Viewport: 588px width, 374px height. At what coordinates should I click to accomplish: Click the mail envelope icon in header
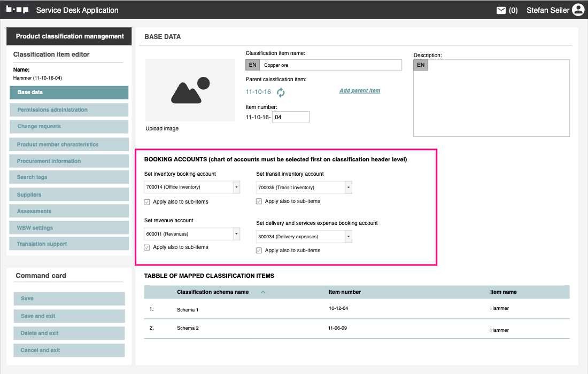point(501,10)
